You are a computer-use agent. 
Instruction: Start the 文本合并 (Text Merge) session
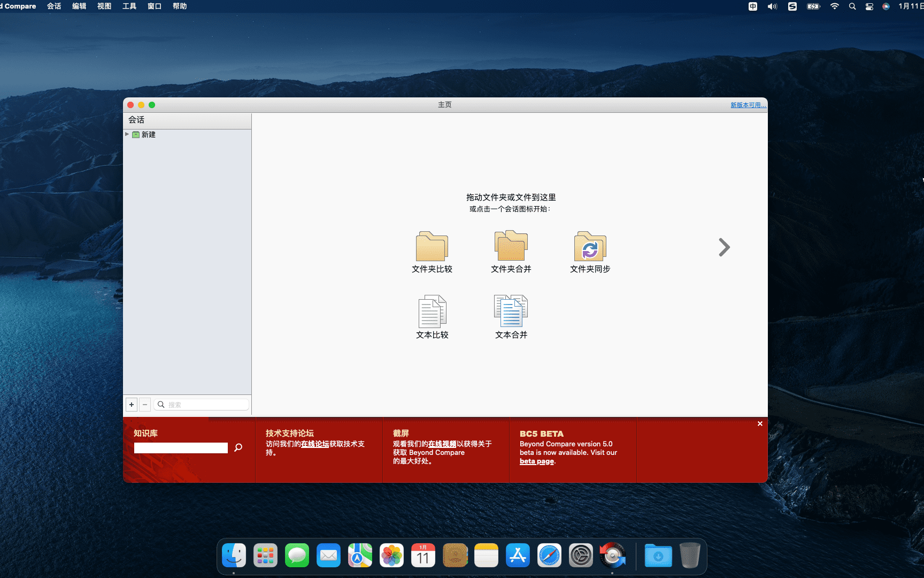(511, 316)
